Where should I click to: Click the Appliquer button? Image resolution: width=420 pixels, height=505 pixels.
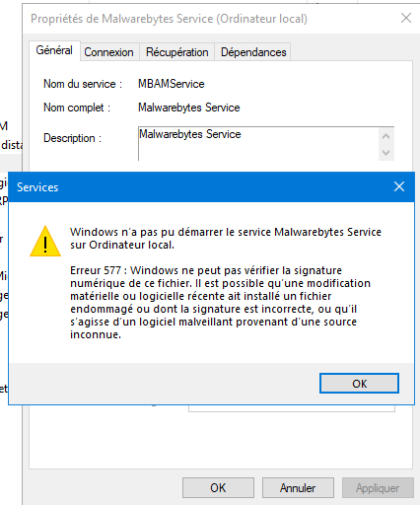[378, 488]
